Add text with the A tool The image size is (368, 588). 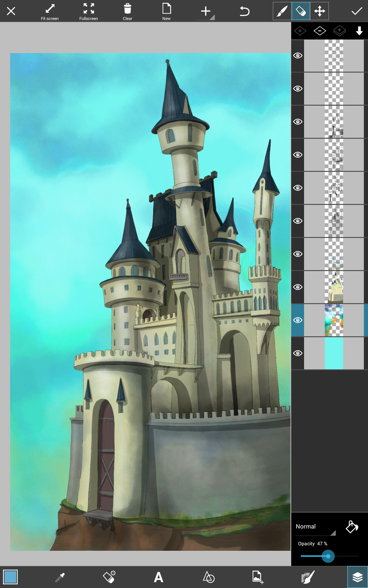158,577
